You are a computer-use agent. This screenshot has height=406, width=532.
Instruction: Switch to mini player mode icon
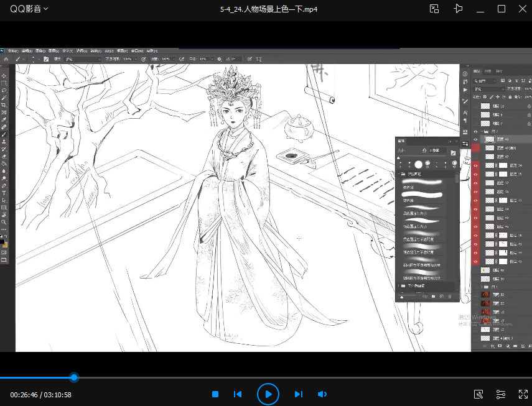pos(435,9)
